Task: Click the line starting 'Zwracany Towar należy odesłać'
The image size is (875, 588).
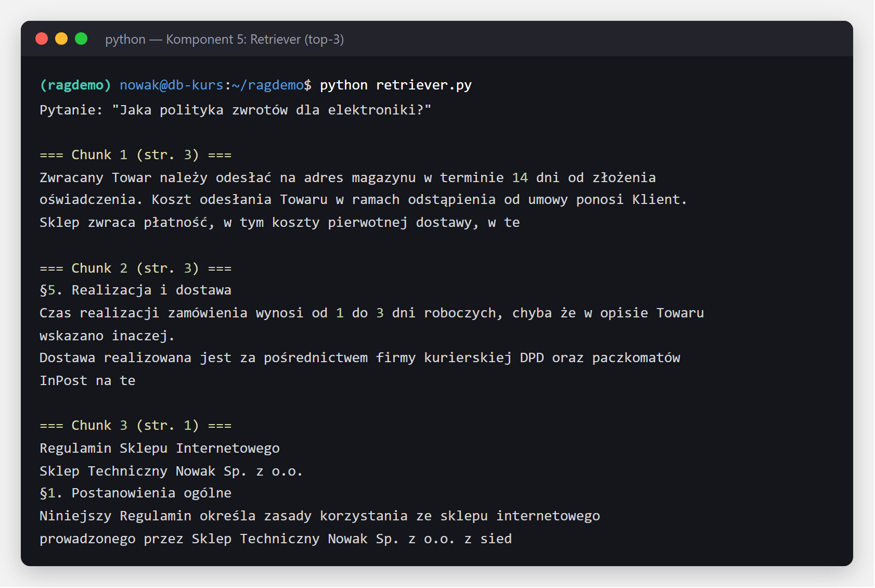Action: click(x=348, y=177)
